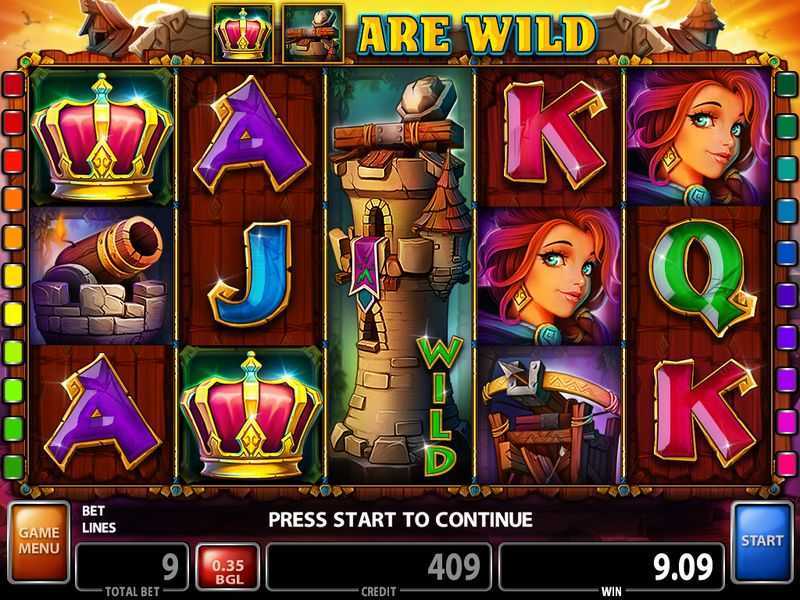Click the blue J card symbol
The width and height of the screenshot is (800, 600).
[252, 275]
